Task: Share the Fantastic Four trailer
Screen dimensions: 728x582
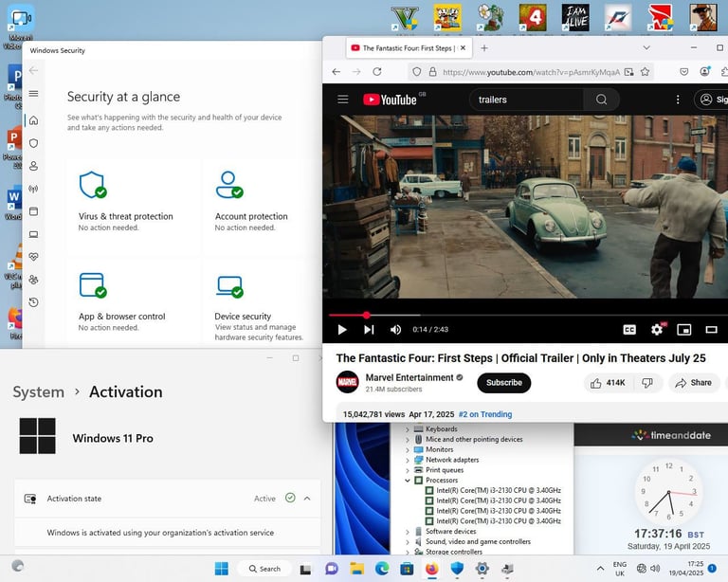Action: click(x=694, y=383)
